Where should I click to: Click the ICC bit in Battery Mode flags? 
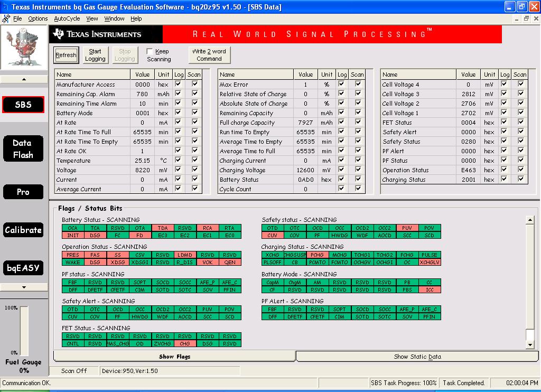(430, 290)
